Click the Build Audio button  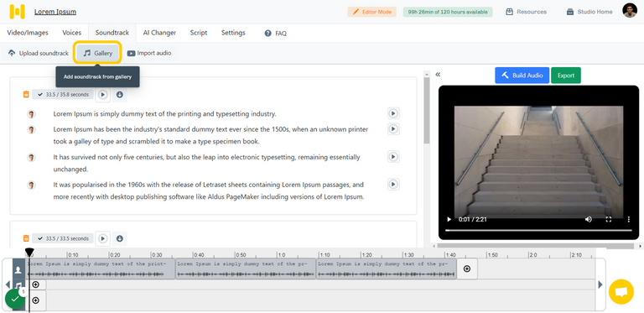click(522, 76)
